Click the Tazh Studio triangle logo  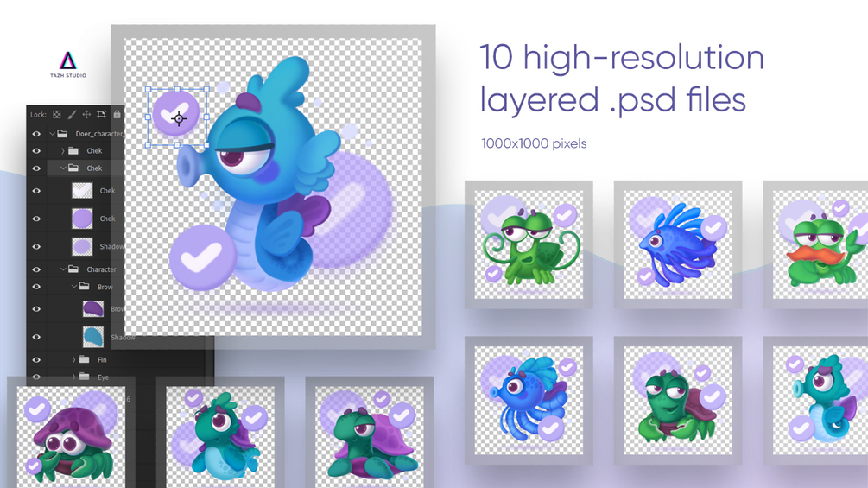coord(68,60)
